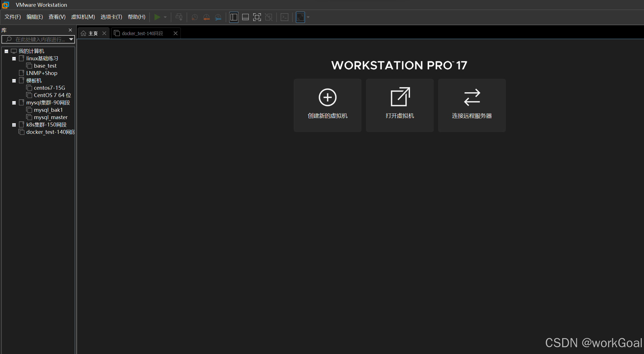The image size is (644, 354).
Task: Select the mysql_bak1 virtual machine
Action: [x=48, y=110]
